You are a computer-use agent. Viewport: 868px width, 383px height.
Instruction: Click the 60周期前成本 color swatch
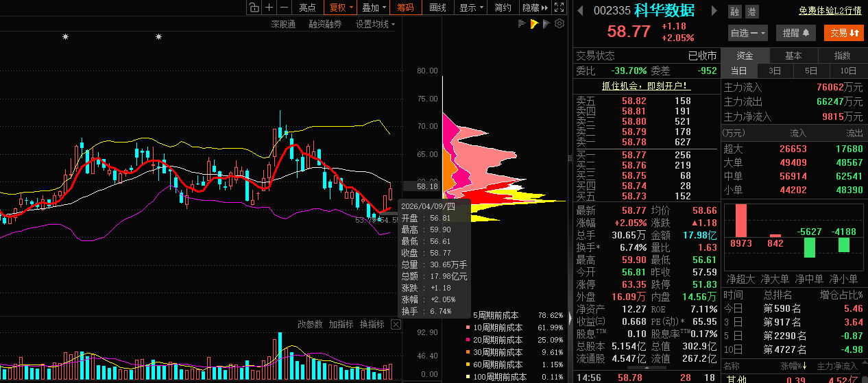468,365
